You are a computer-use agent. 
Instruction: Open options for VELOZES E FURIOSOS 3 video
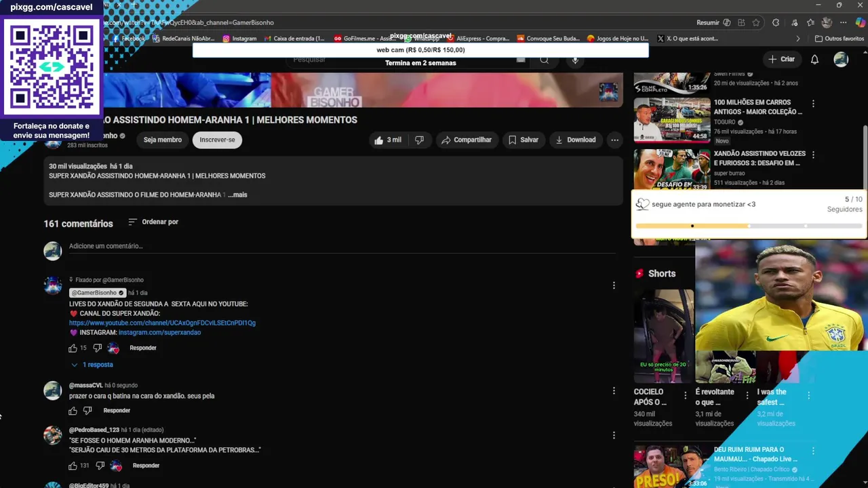[813, 155]
